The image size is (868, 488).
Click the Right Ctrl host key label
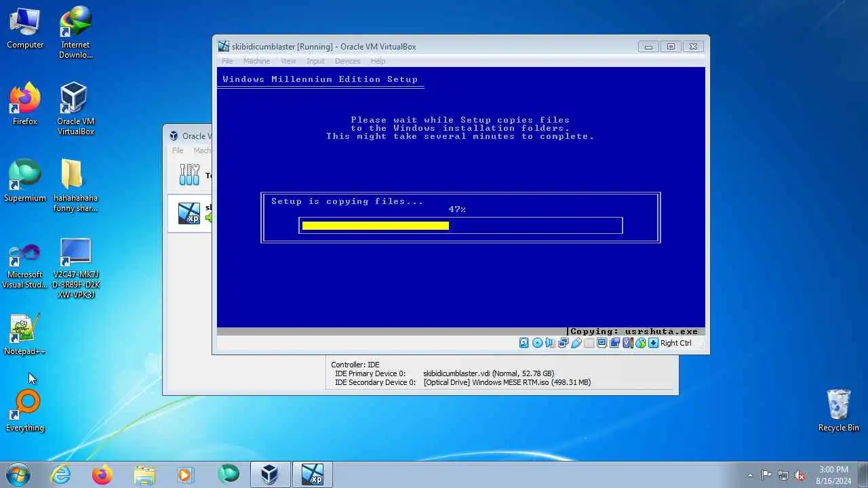(676, 343)
